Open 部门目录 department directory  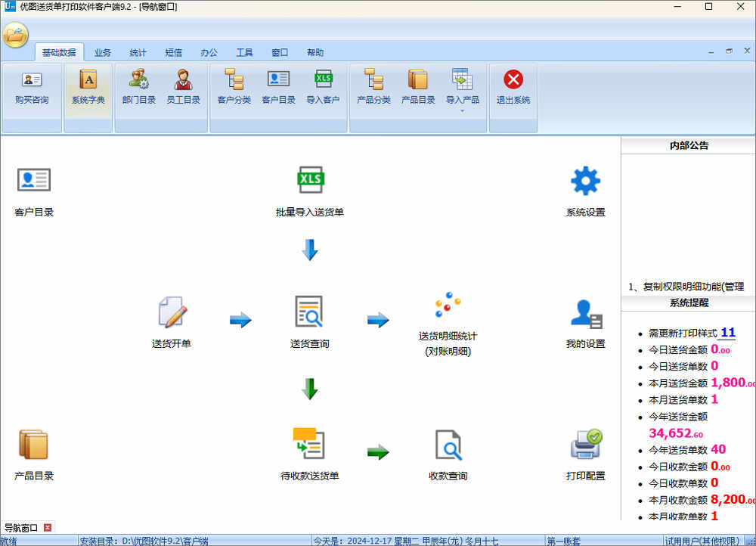138,87
